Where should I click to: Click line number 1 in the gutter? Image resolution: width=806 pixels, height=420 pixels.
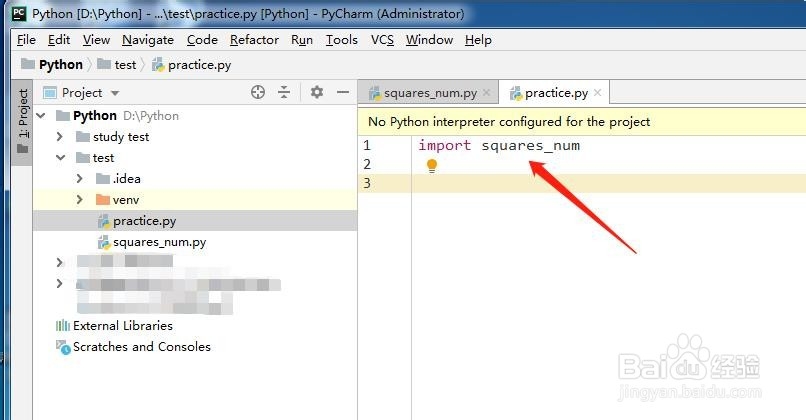367,145
